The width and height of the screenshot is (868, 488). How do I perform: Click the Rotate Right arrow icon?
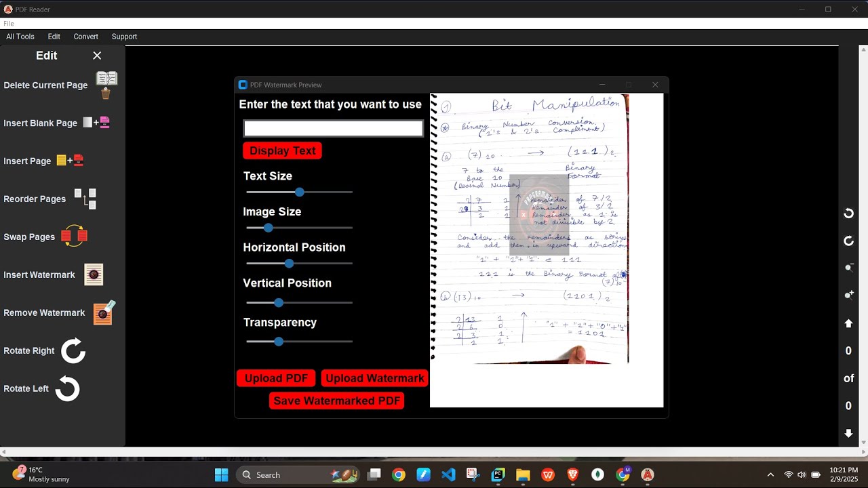click(73, 350)
